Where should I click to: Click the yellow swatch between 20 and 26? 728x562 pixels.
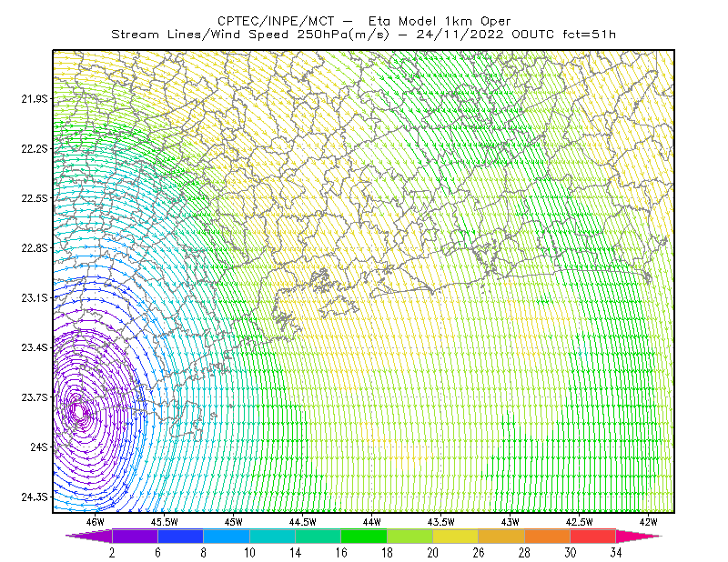point(456,536)
